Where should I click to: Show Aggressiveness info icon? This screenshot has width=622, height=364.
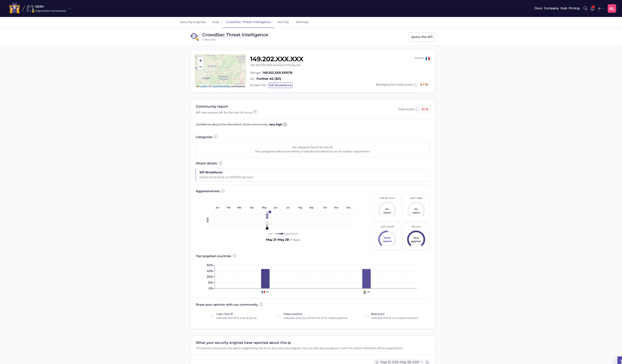pos(223,191)
